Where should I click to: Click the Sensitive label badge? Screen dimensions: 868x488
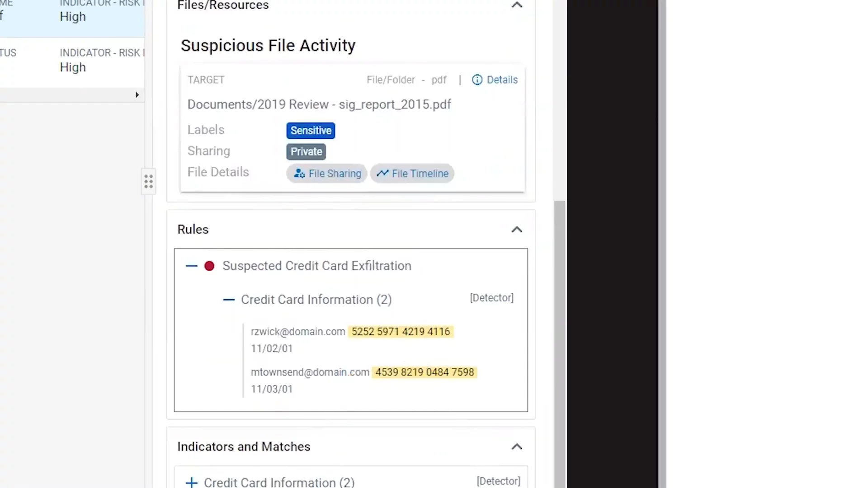coord(311,131)
